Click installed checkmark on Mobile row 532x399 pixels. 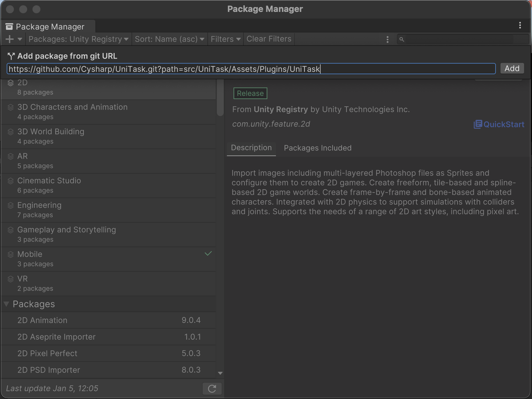(208, 254)
